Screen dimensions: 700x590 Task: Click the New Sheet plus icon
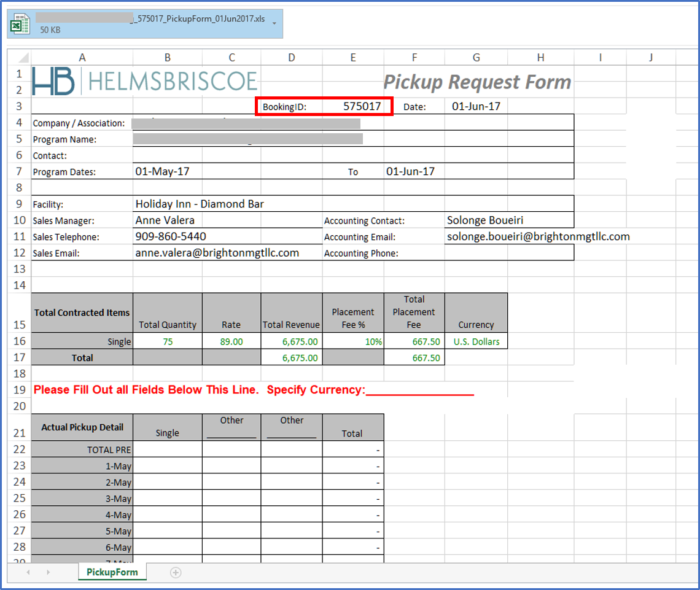(176, 572)
